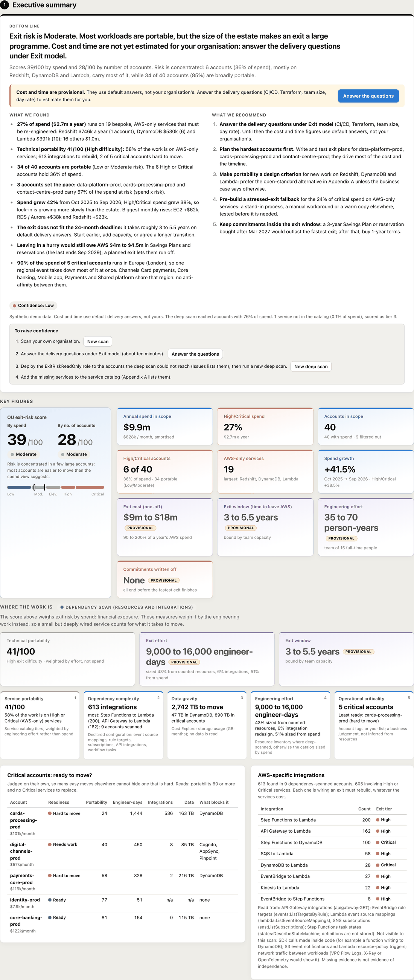The width and height of the screenshot is (414, 980).
Task: Open the "Operational criticality" card
Action: coord(374,725)
